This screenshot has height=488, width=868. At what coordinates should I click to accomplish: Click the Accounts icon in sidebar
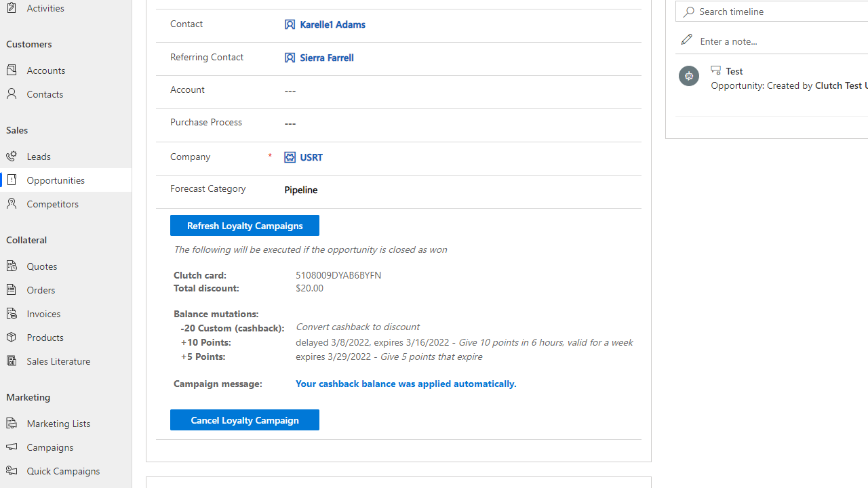(12, 70)
